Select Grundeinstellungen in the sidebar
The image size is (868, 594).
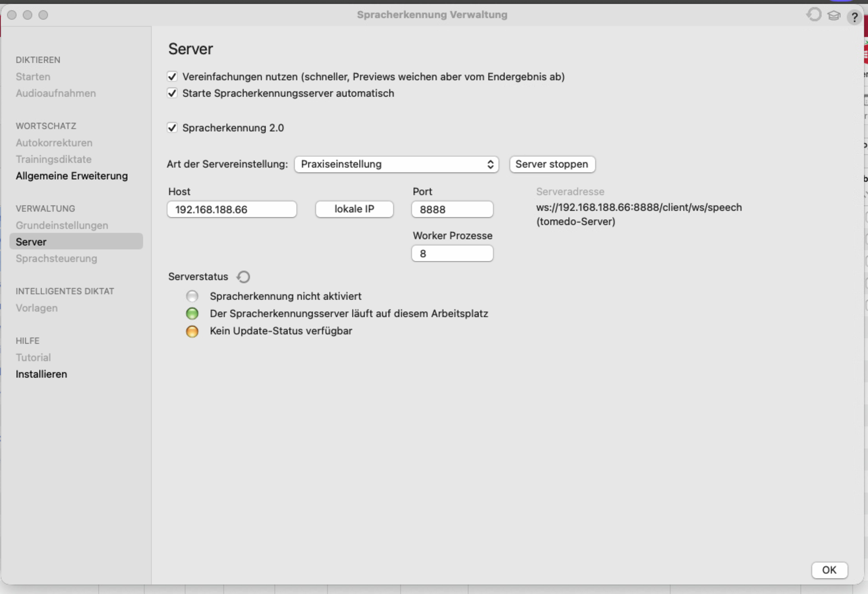pos(62,225)
